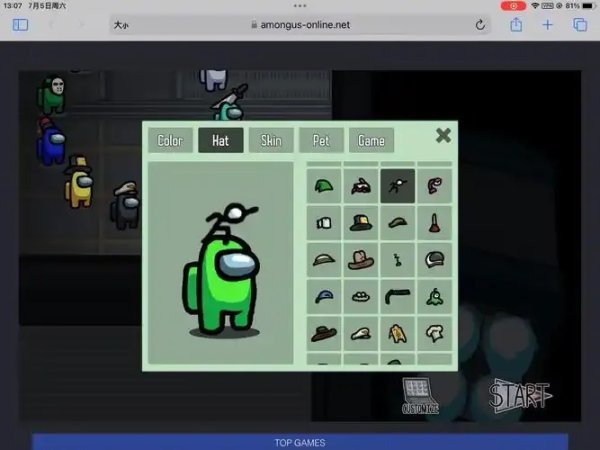Select the yellow wet floor sign hat
600x450 pixels.
click(x=398, y=333)
